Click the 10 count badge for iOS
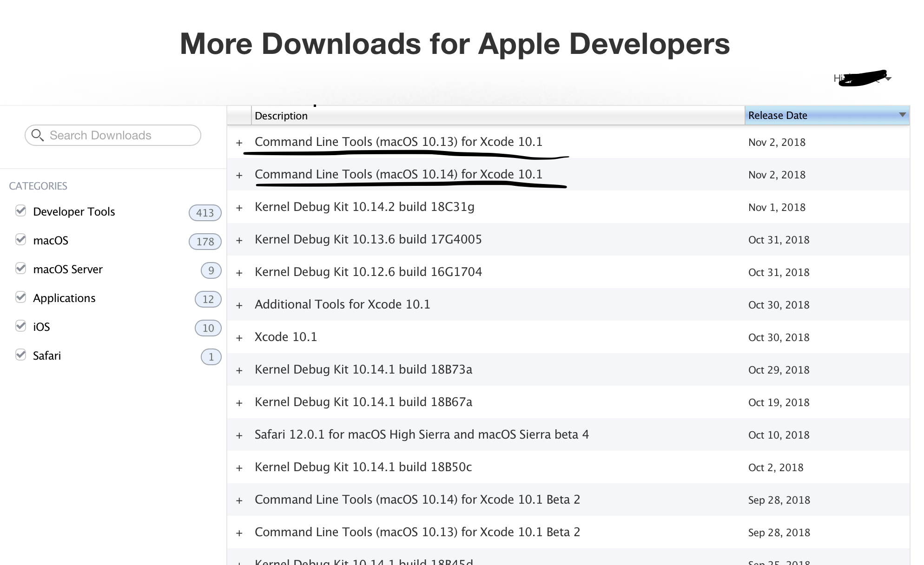The image size is (924, 565). [x=208, y=328]
